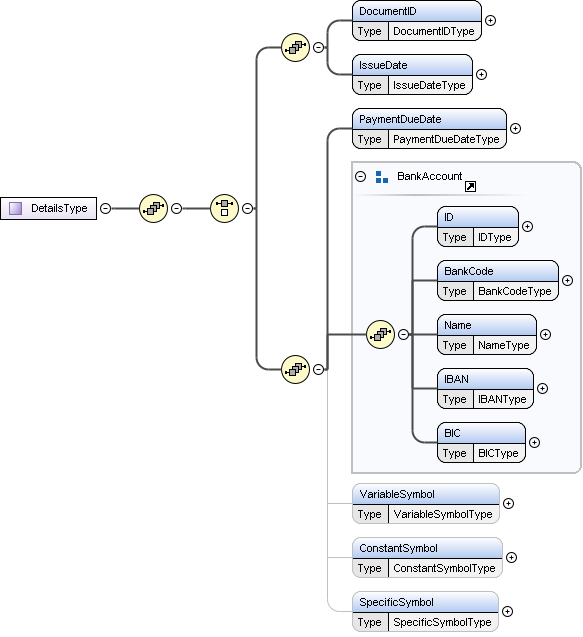
Task: Expand the IBAN element plus icon
Action: click(542, 388)
